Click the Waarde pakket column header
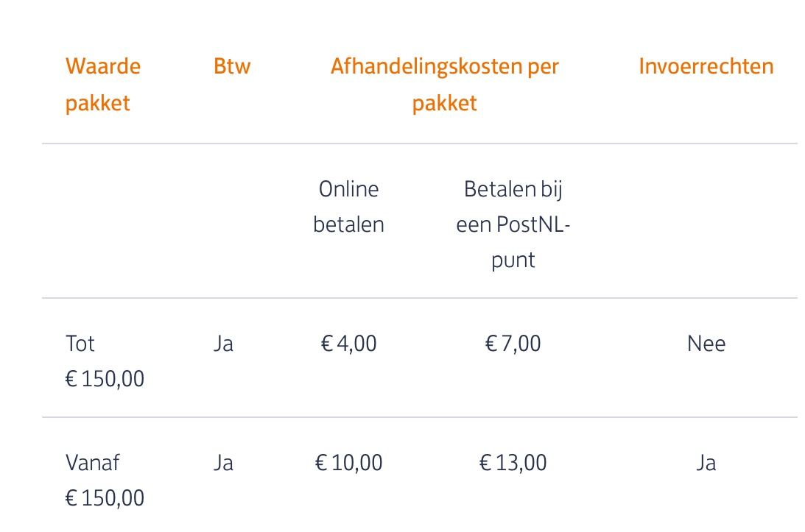The image size is (805, 532). tap(102, 85)
